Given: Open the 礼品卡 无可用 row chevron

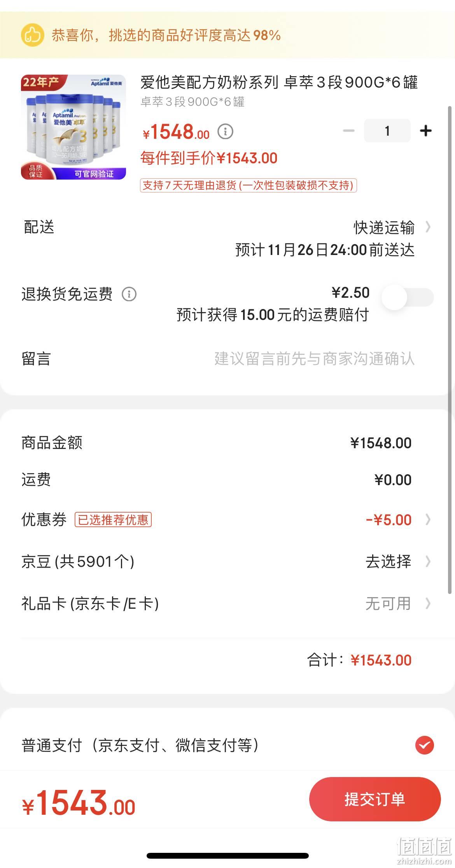Looking at the screenshot, I should point(428,604).
